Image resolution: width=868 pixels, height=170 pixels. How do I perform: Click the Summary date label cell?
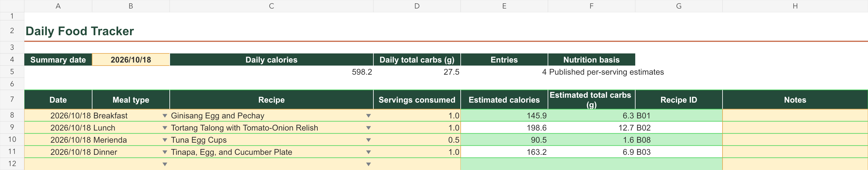[58, 60]
